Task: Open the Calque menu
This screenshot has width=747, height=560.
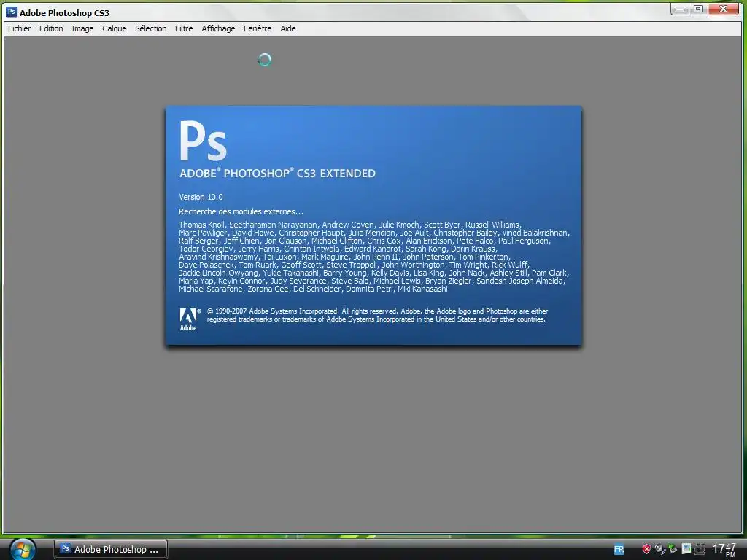Action: pyautogui.click(x=115, y=28)
